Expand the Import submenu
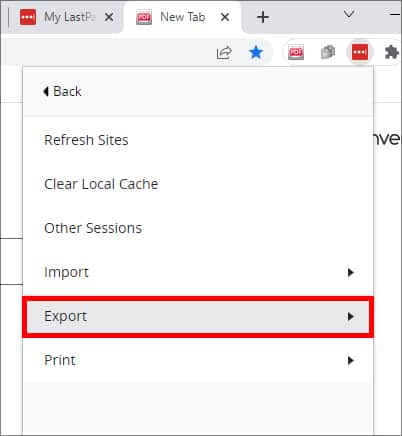 click(198, 272)
